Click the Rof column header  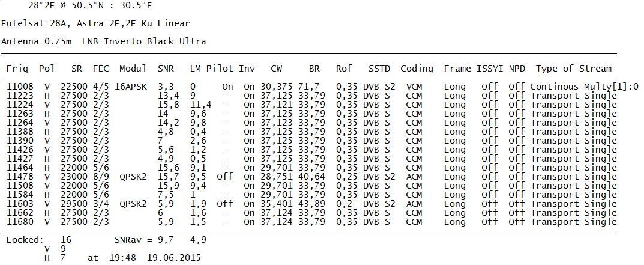point(344,69)
